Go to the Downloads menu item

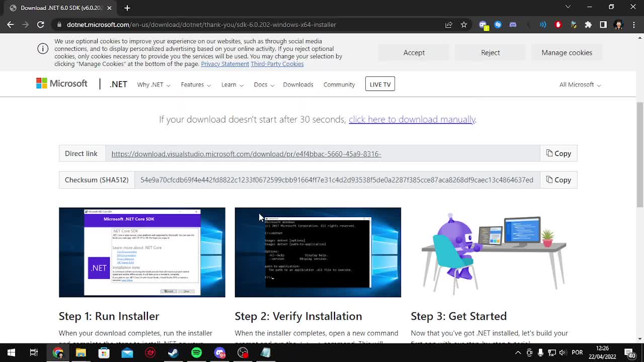coord(298,84)
